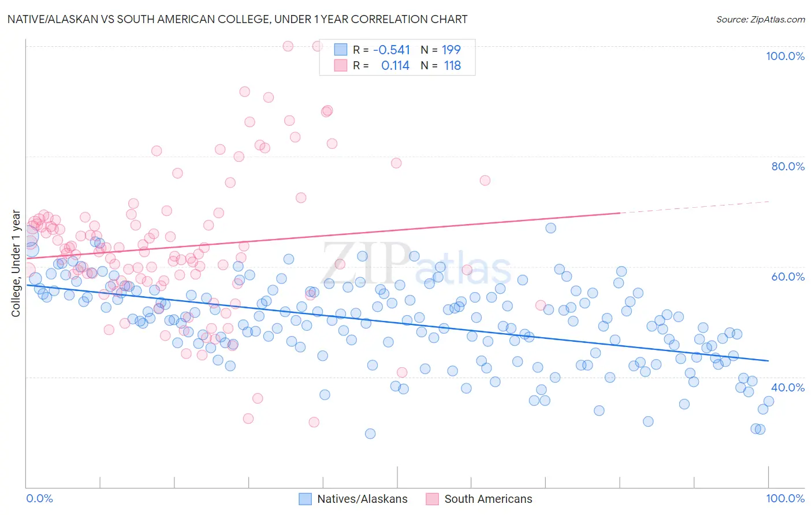Click the blue R = -0.541 stat swatch
The width and height of the screenshot is (812, 515).
pos(341,50)
